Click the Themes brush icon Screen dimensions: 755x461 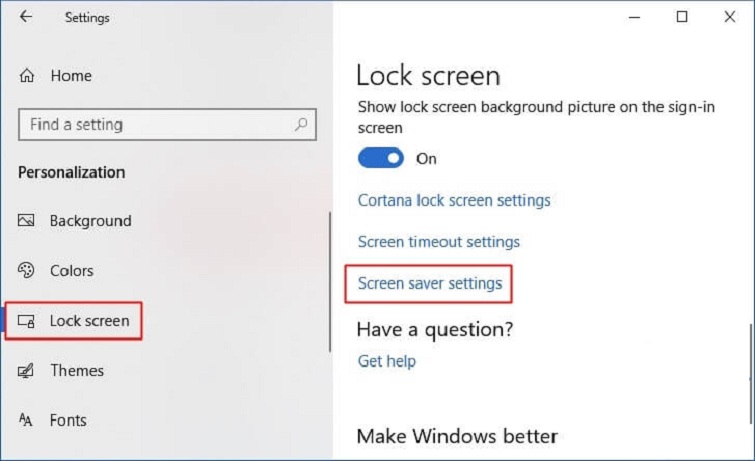click(x=27, y=371)
